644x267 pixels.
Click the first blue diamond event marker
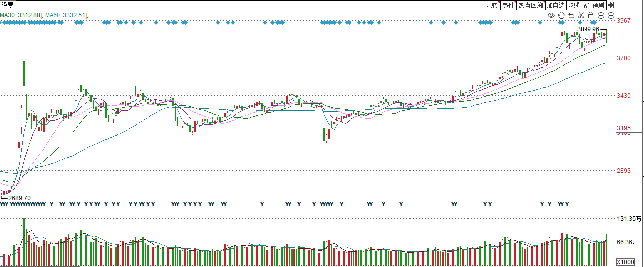tap(1, 22)
